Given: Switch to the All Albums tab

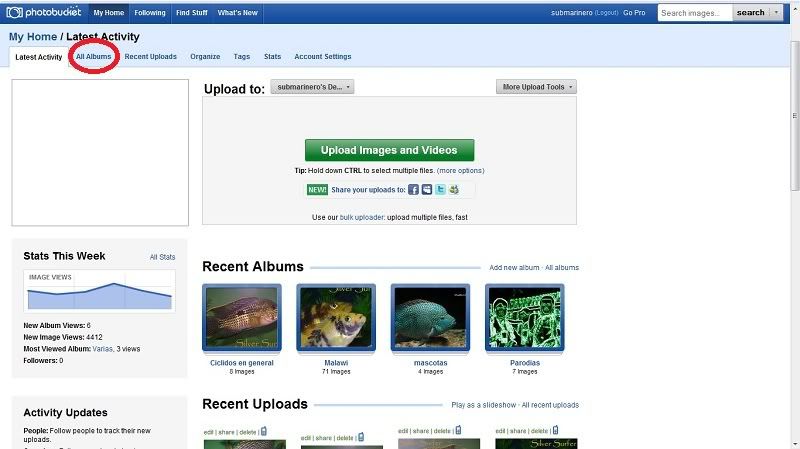Looking at the screenshot, I should pyautogui.click(x=94, y=57).
